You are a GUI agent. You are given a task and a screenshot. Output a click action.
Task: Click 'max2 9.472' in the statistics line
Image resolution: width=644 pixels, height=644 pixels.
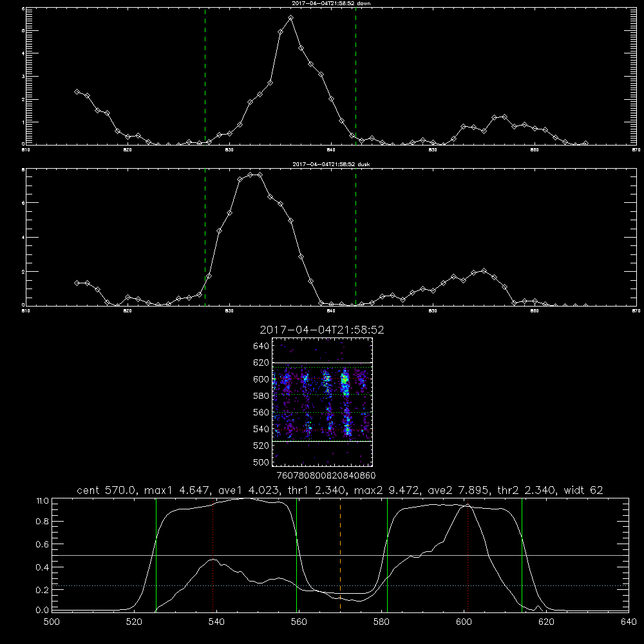[x=386, y=490]
